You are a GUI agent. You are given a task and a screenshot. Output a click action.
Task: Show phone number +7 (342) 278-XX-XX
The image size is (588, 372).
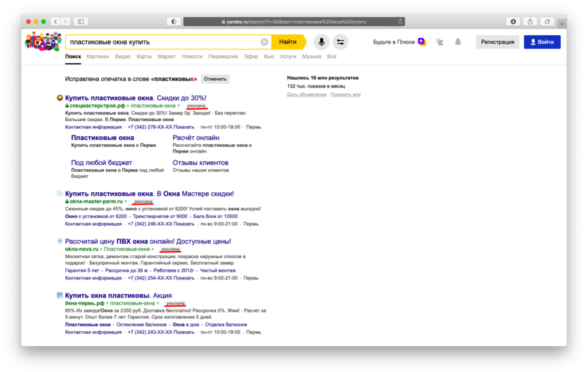161,127
